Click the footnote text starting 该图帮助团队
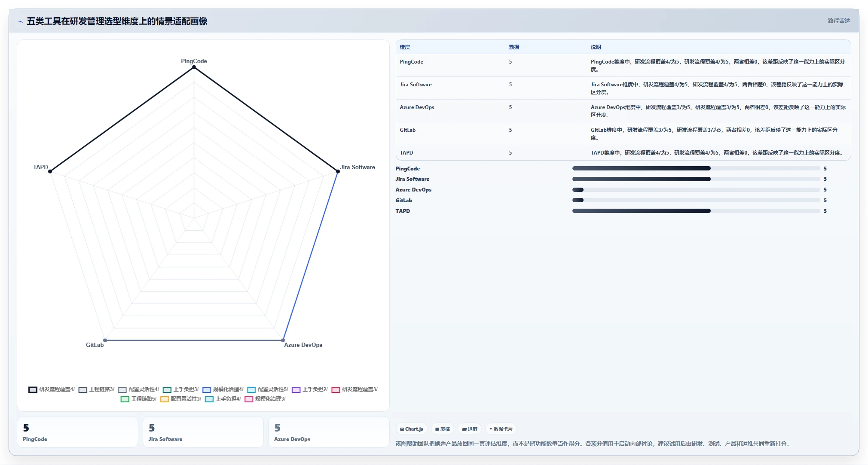Image resolution: width=868 pixels, height=465 pixels. (x=593, y=444)
